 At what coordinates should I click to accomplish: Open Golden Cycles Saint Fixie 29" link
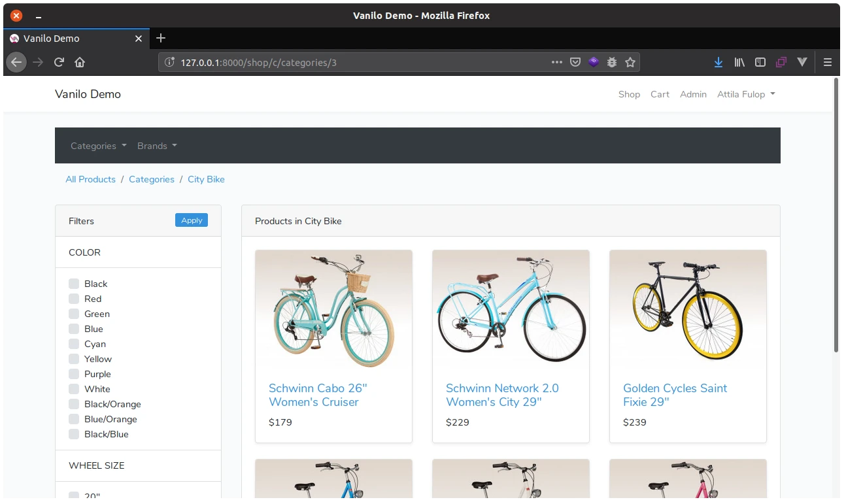tap(675, 395)
